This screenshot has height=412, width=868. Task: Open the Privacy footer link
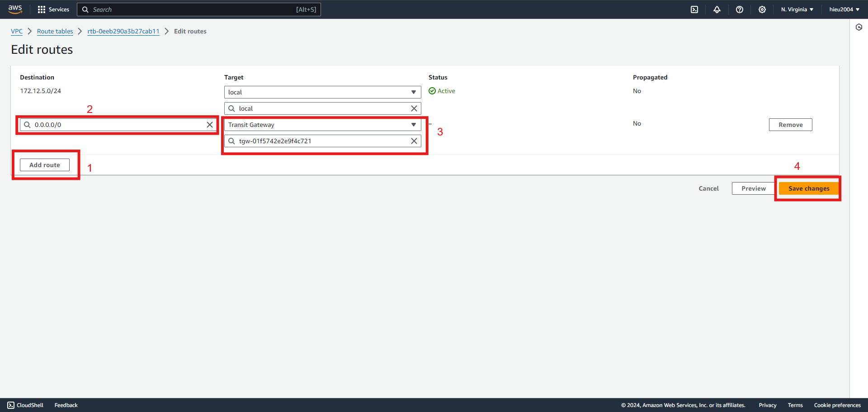coord(768,405)
